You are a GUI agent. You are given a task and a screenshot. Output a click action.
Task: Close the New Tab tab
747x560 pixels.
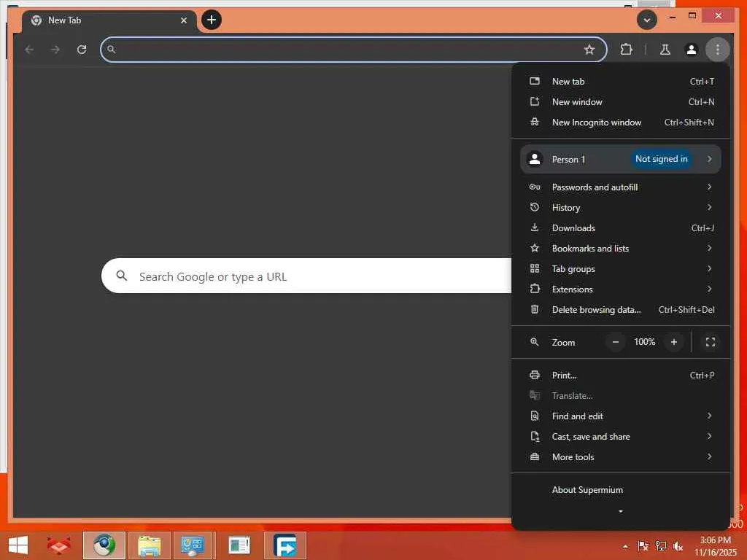tap(184, 20)
